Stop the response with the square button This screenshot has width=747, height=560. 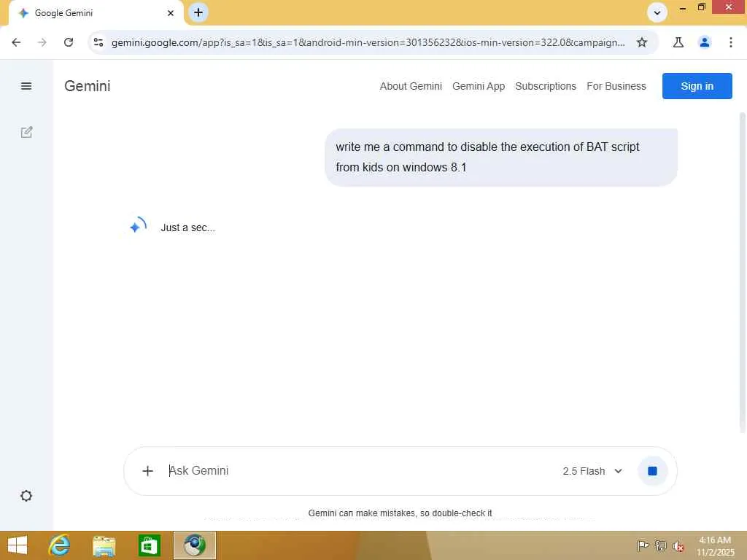(x=652, y=471)
